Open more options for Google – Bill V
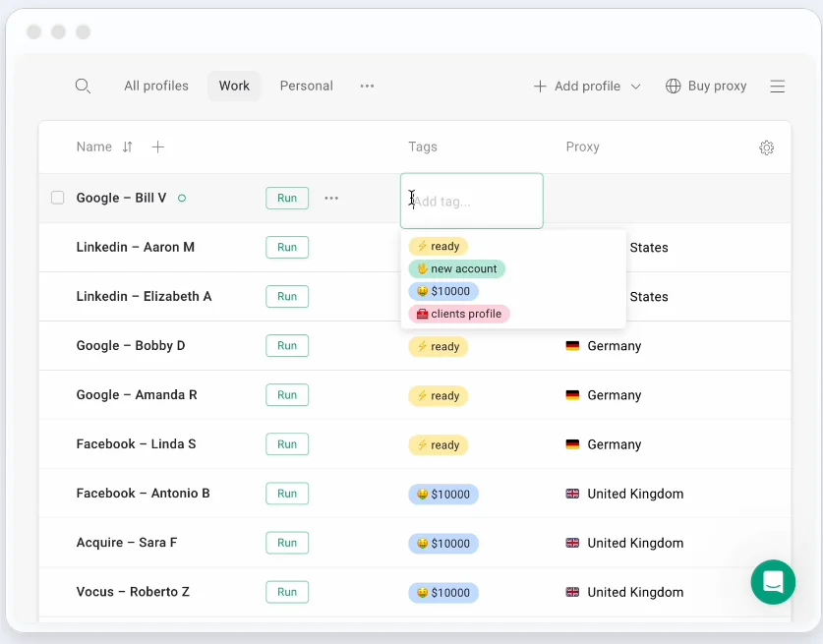 [x=331, y=198]
